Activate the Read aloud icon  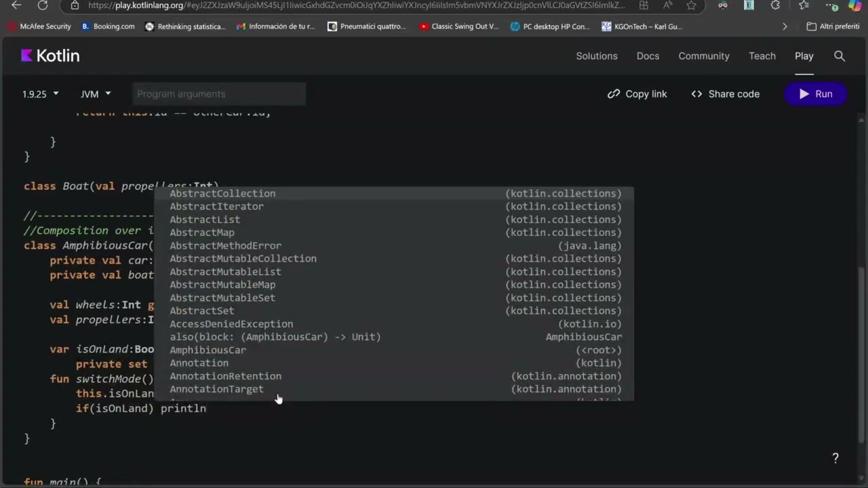point(667,5)
